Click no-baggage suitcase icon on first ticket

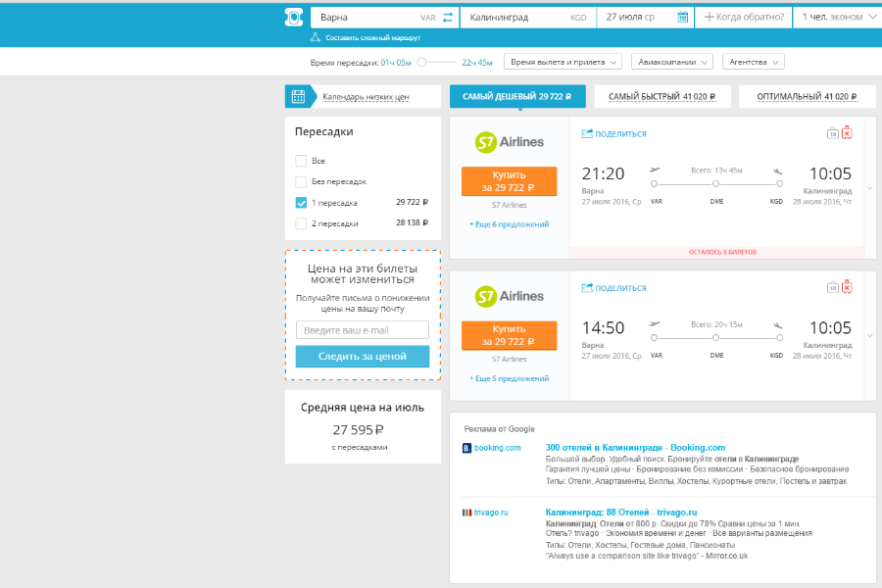point(847,133)
